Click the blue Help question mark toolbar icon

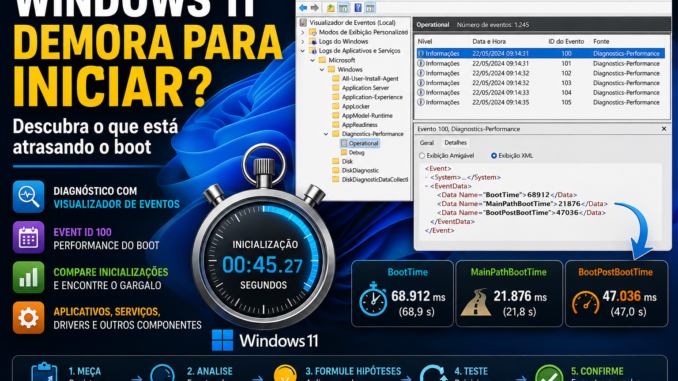tap(358, 8)
